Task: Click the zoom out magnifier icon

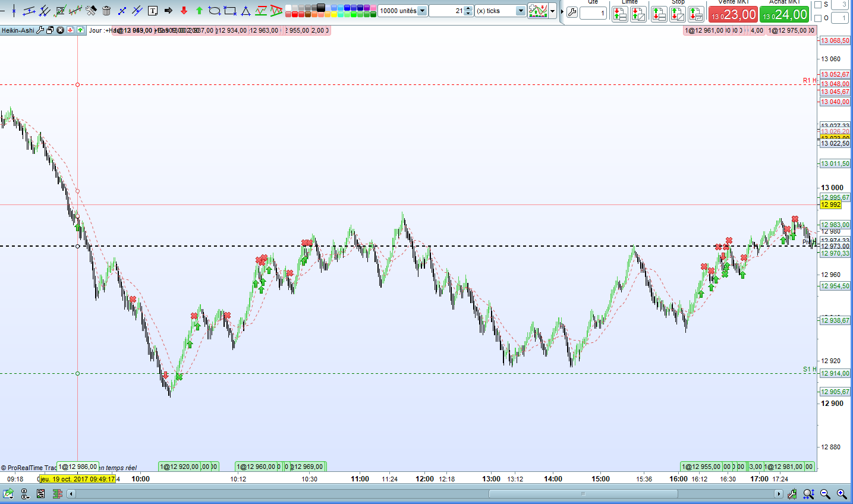Action: click(x=825, y=494)
